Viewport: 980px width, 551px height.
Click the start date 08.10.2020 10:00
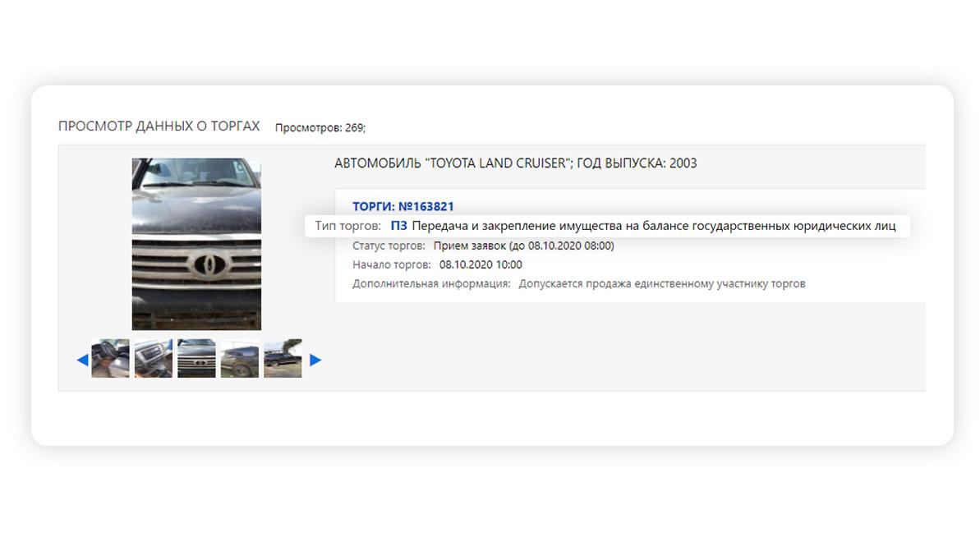(x=481, y=264)
